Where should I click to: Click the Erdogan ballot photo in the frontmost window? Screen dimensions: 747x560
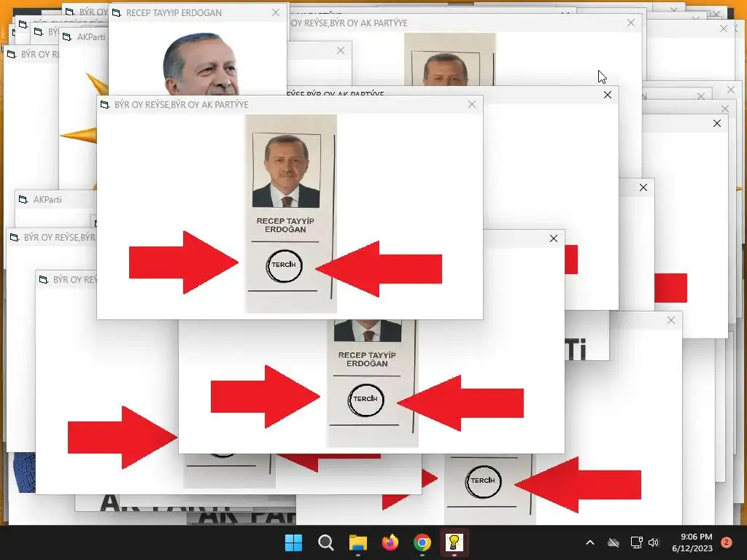[x=286, y=171]
